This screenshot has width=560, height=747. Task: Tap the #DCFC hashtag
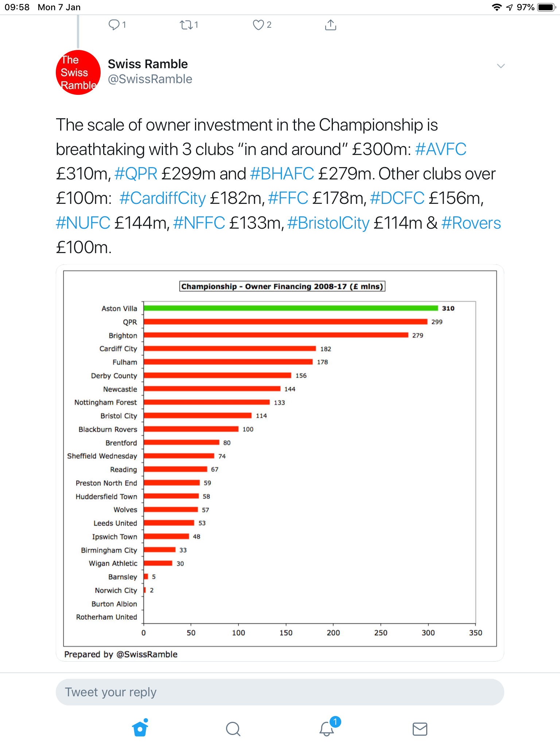click(397, 198)
